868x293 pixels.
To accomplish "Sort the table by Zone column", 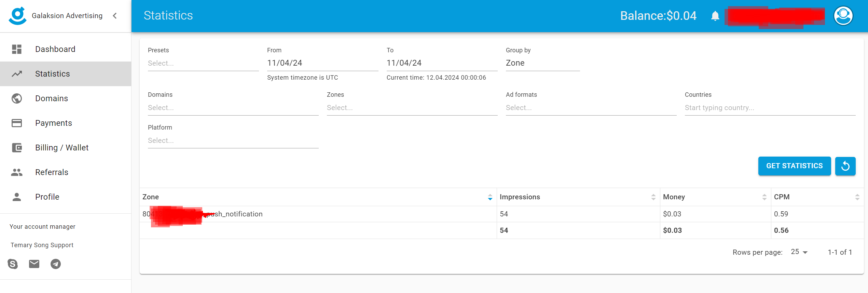I will (490, 197).
